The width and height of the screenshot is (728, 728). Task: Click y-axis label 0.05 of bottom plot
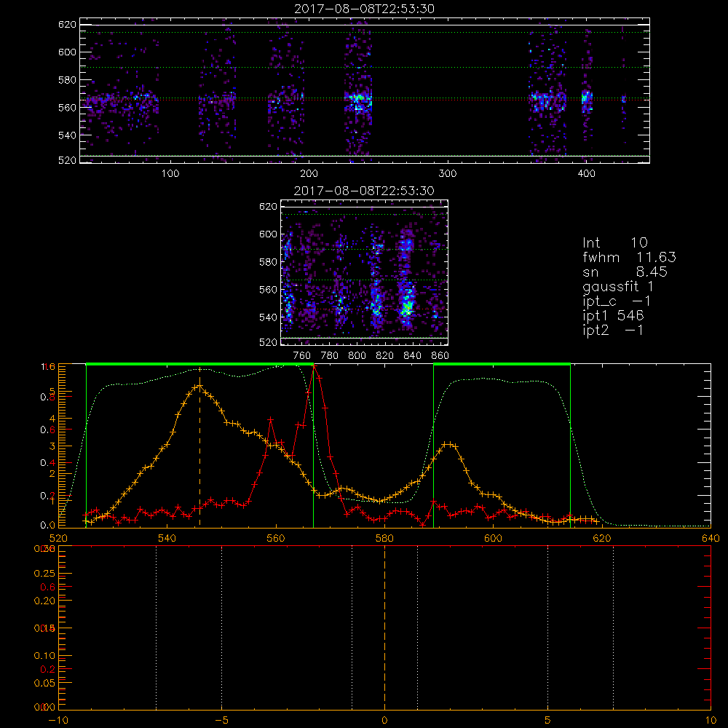click(44, 684)
